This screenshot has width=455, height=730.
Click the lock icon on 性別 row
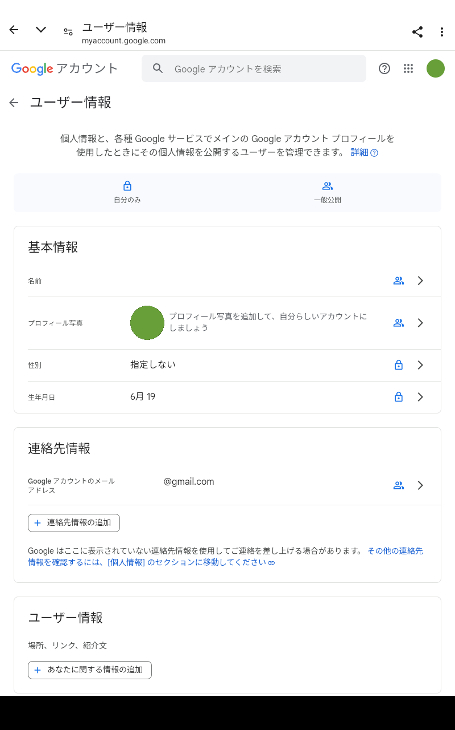pos(399,365)
